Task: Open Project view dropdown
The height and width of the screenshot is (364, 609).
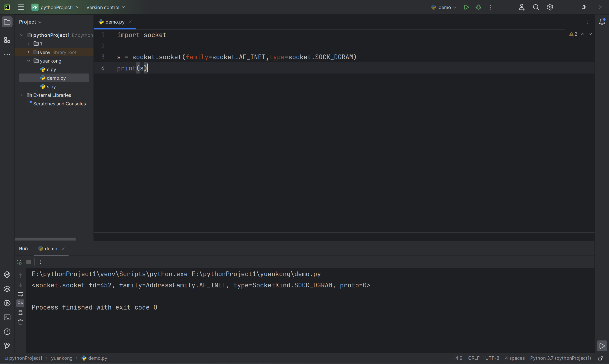Action: [30, 22]
